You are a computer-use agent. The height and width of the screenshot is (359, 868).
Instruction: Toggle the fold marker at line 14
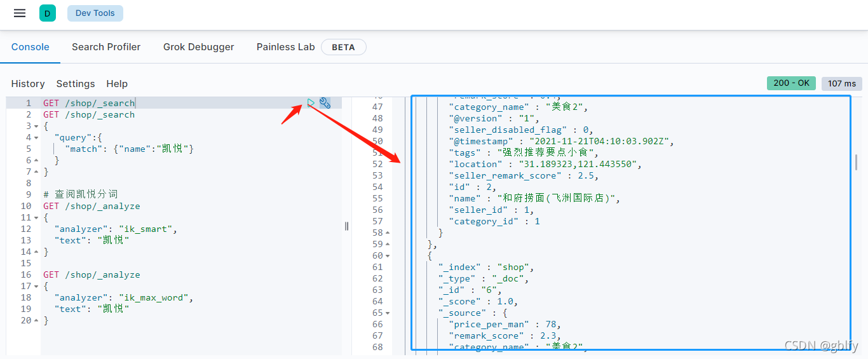37,252
